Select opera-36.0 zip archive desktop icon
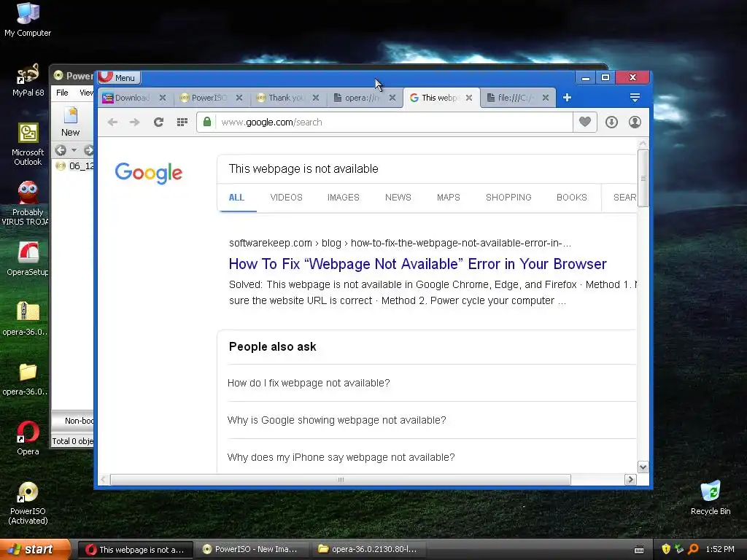The image size is (747, 560). (x=27, y=319)
